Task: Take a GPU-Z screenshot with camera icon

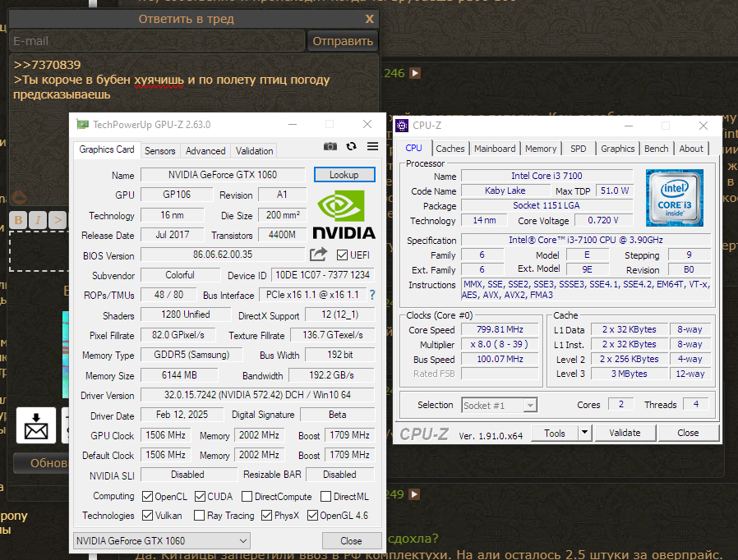Action: (x=330, y=146)
